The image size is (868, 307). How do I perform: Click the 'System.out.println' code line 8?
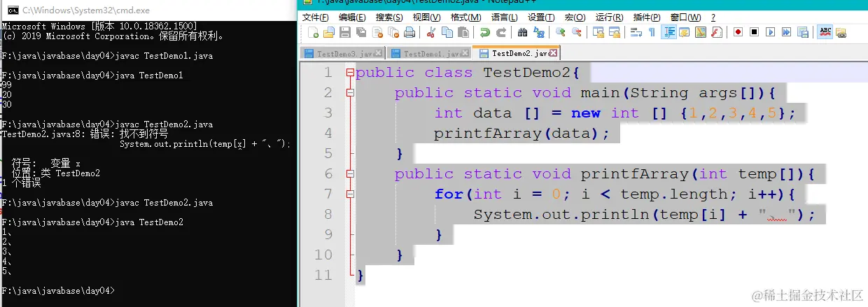click(x=644, y=215)
